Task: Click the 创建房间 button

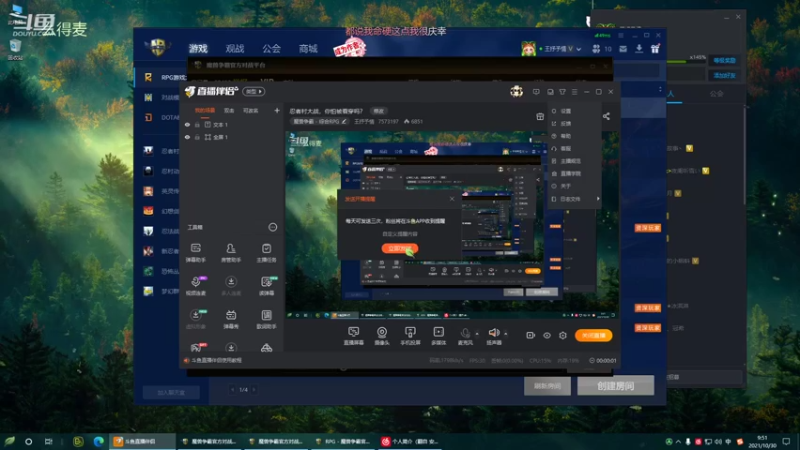Action: [615, 386]
